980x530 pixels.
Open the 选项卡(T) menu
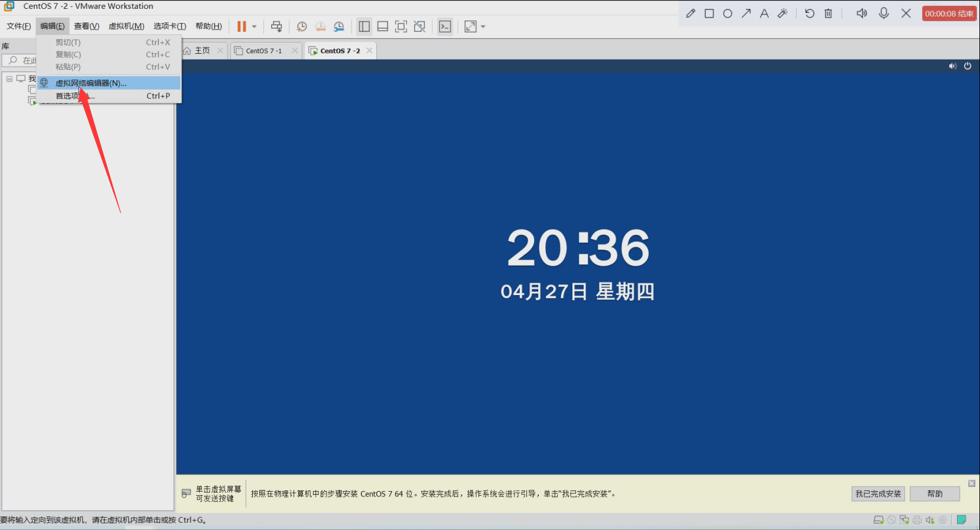(170, 26)
